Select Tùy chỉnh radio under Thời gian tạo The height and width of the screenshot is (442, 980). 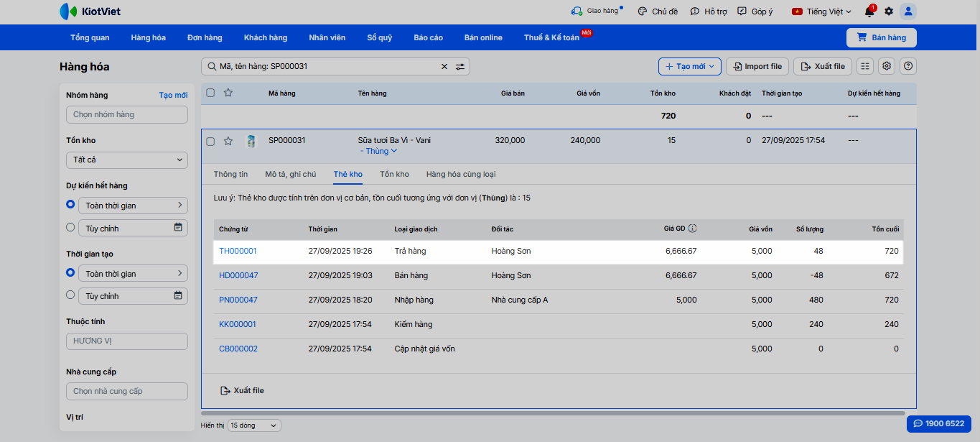[x=70, y=295]
